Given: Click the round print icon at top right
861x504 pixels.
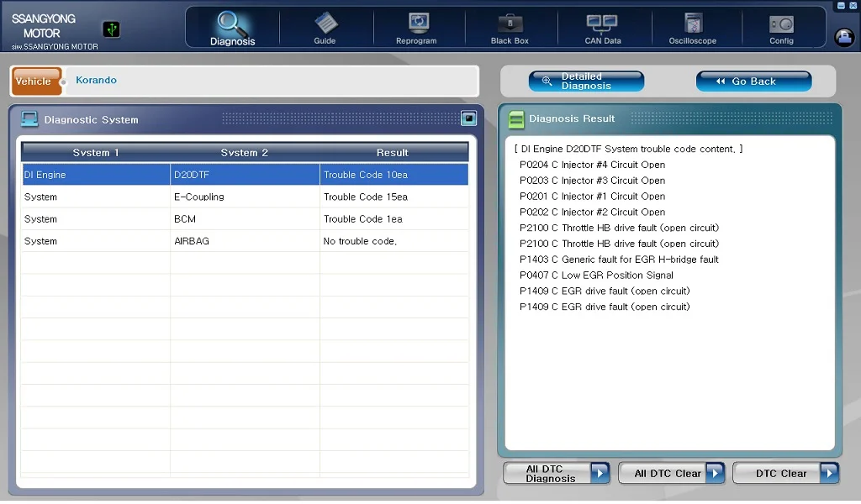Looking at the screenshot, I should (x=844, y=37).
